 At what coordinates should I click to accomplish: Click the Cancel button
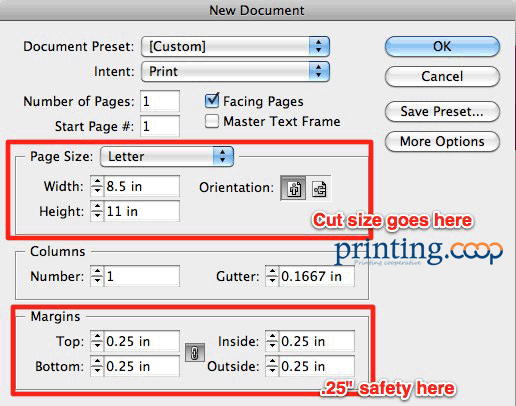coord(442,76)
